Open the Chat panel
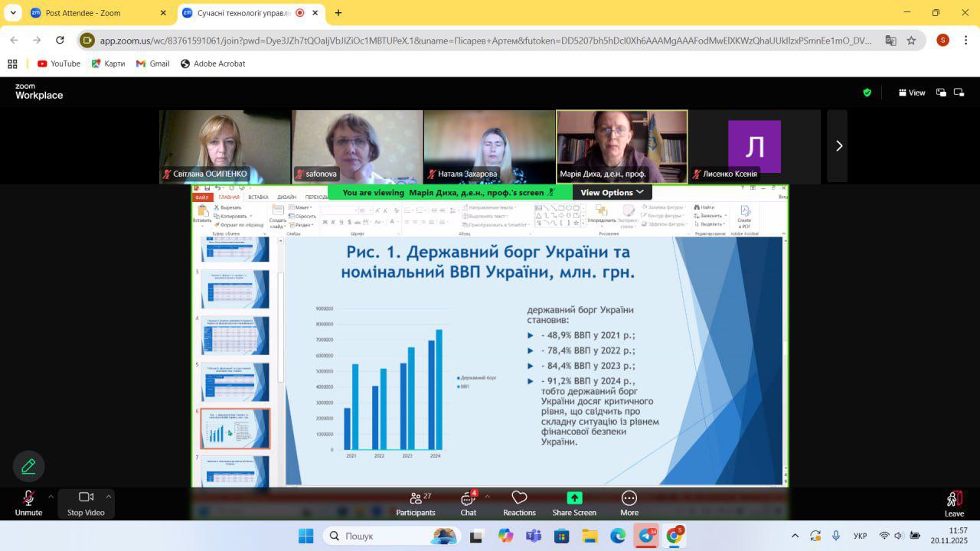 pyautogui.click(x=468, y=504)
